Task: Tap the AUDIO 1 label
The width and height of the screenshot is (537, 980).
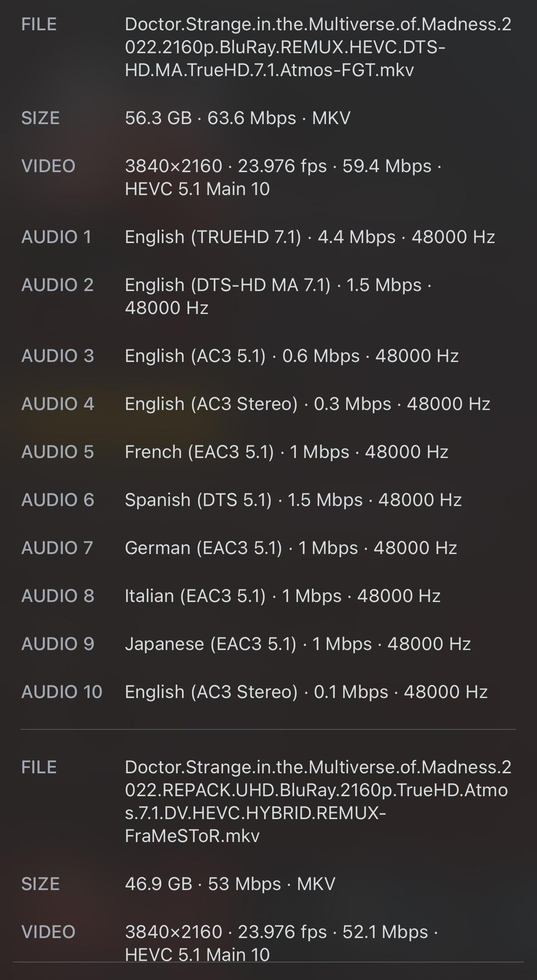Action: [x=57, y=237]
